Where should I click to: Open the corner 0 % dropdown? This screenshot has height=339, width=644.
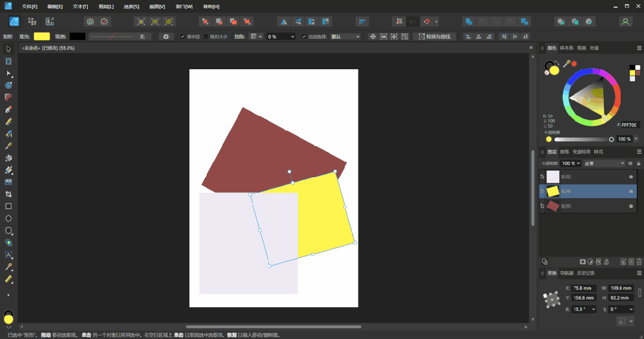click(281, 36)
